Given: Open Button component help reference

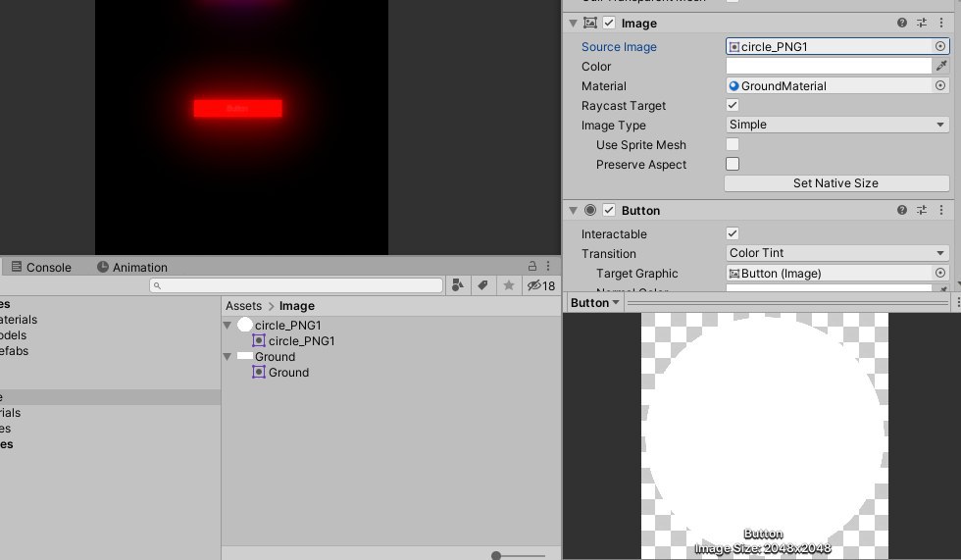Looking at the screenshot, I should pos(901,210).
